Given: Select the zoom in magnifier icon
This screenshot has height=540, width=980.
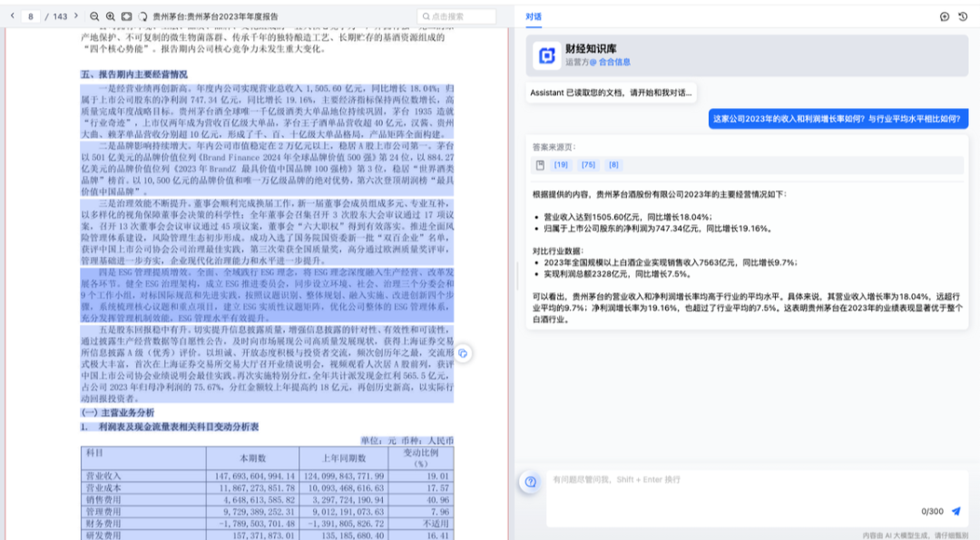Looking at the screenshot, I should tap(109, 15).
